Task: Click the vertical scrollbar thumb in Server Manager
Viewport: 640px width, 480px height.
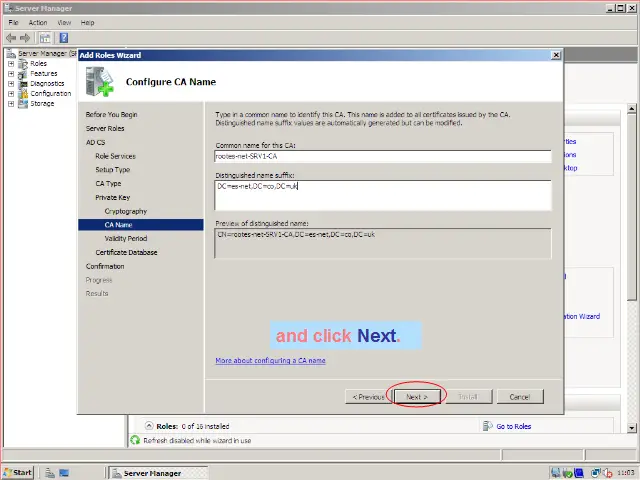Action: coord(632,207)
